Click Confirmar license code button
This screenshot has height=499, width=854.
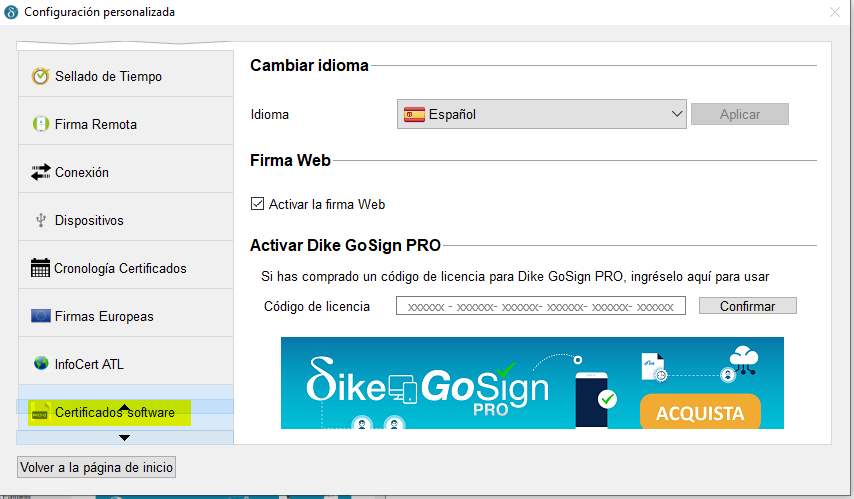coord(748,306)
